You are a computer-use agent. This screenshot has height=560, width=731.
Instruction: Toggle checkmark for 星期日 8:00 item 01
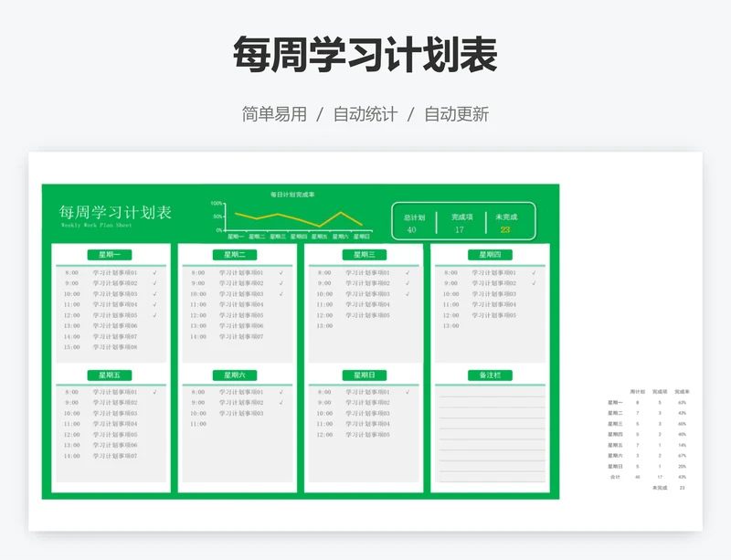(408, 392)
